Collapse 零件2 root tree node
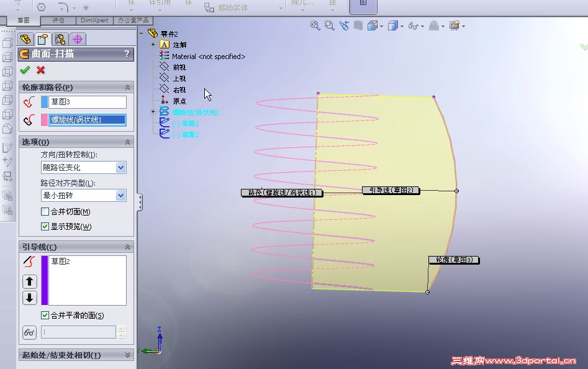The height and width of the screenshot is (369, 588). point(142,34)
